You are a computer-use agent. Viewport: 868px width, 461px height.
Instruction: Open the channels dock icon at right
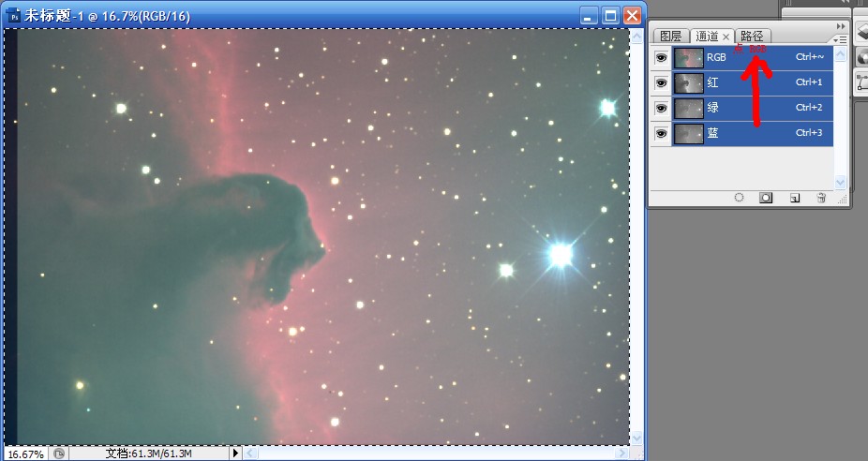[861, 57]
